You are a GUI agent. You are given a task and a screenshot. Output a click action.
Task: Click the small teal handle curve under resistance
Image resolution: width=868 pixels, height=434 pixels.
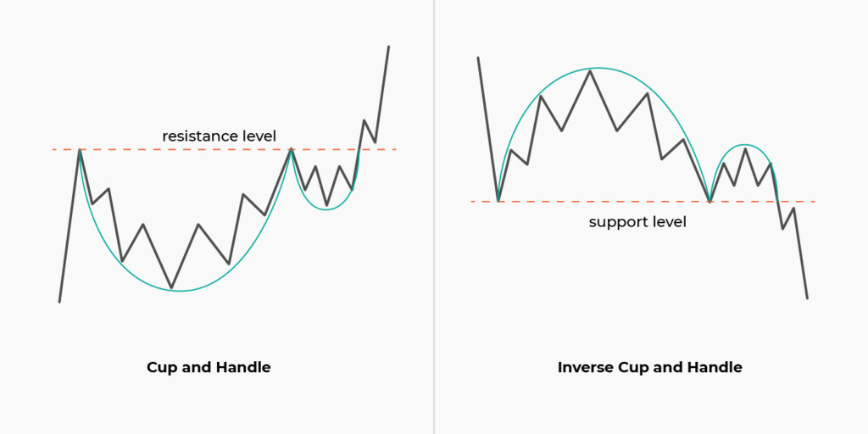[326, 209]
